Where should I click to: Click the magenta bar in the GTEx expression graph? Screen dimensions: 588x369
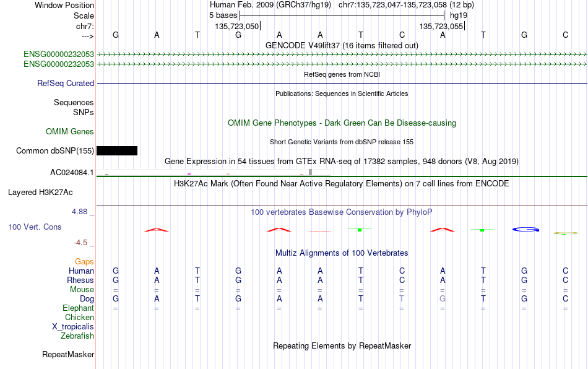(x=189, y=174)
